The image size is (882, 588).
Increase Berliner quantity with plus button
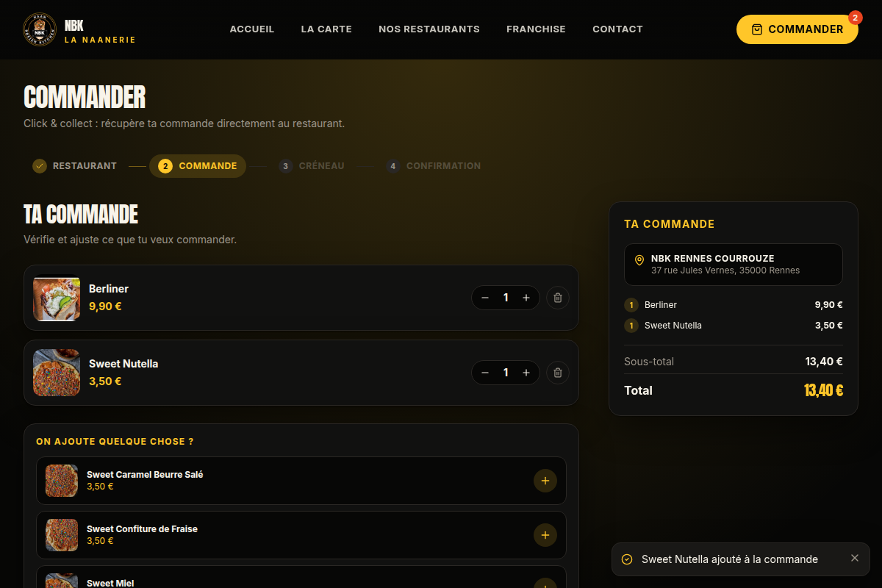tap(526, 298)
